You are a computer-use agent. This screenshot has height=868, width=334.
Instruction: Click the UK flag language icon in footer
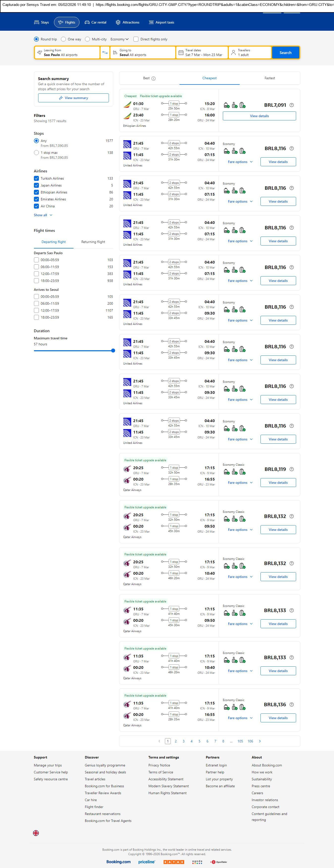coord(36,833)
